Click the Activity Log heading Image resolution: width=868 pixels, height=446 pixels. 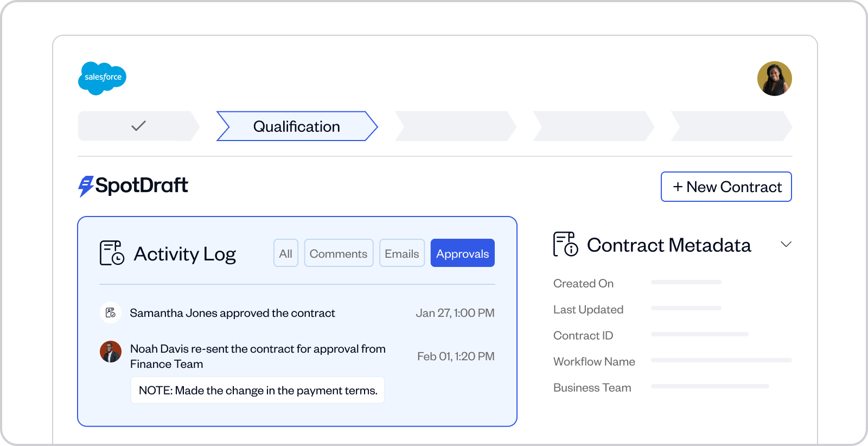coord(185,254)
